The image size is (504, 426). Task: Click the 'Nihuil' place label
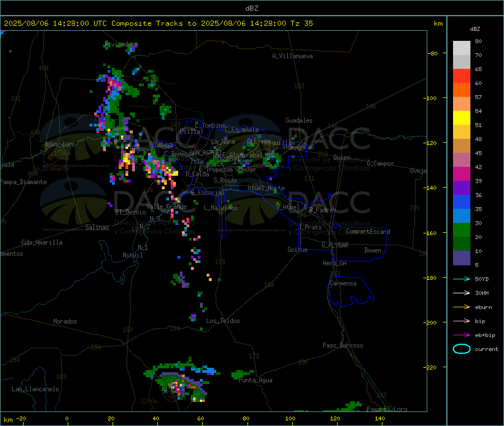(x=133, y=255)
